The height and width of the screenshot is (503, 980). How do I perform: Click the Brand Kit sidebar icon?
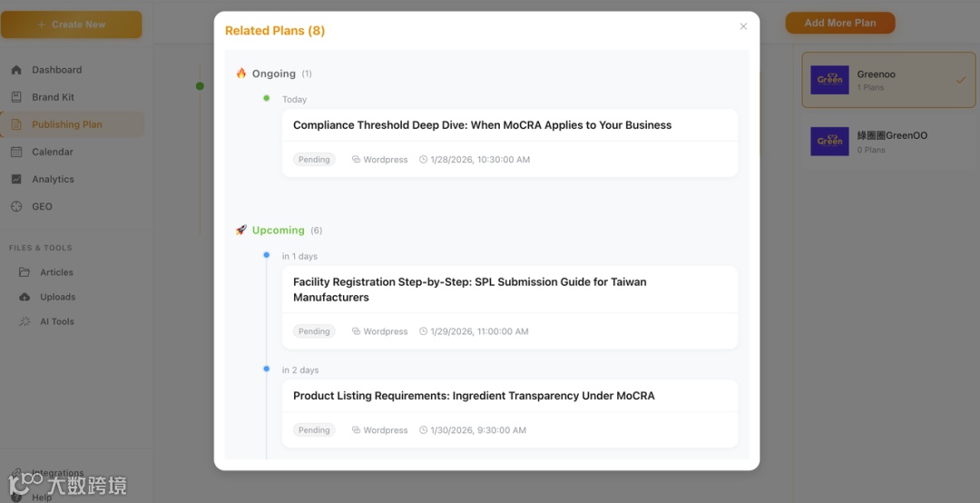click(x=16, y=97)
